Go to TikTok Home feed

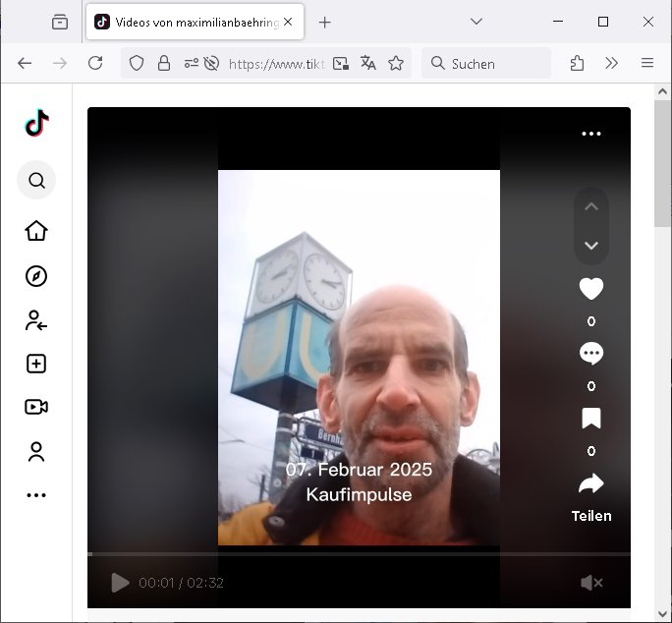[36, 231]
